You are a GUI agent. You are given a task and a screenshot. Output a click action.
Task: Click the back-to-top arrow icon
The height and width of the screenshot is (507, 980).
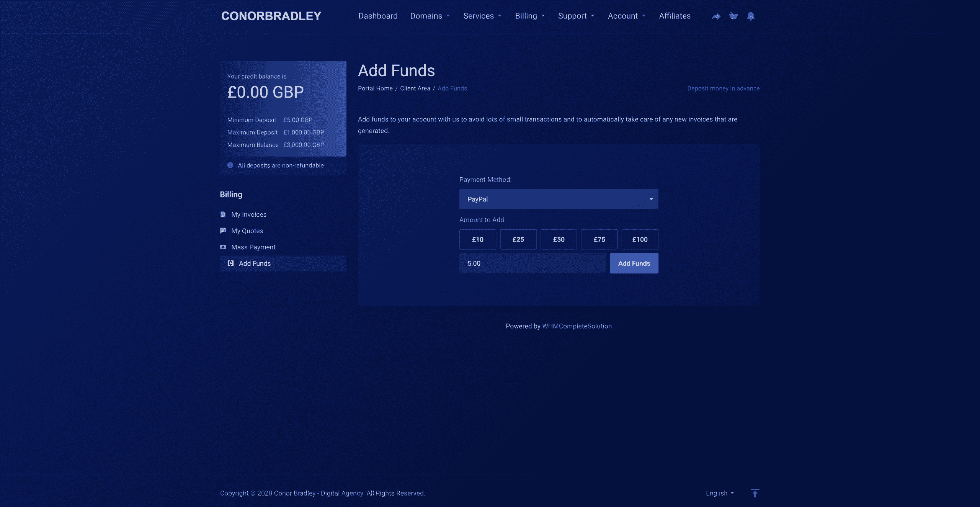coord(755,493)
